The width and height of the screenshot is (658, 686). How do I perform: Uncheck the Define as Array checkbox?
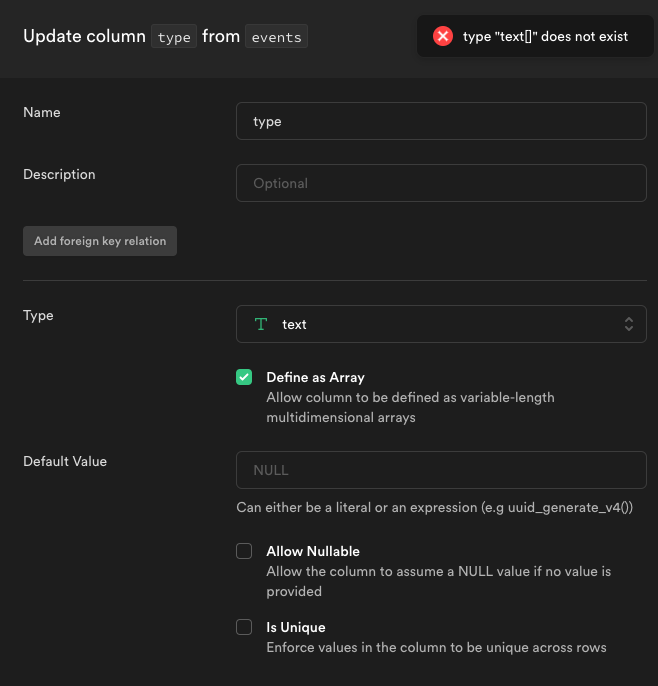tap(244, 377)
